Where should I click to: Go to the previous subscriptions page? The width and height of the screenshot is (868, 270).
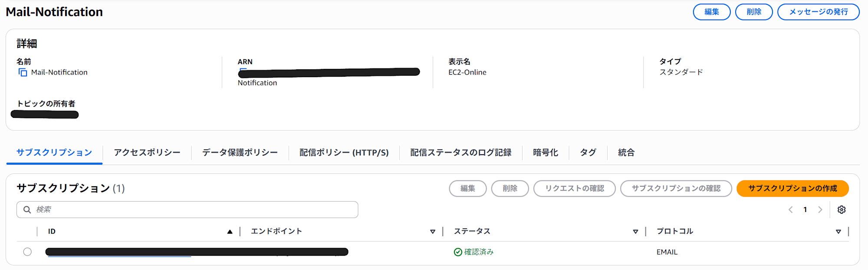pyautogui.click(x=791, y=210)
